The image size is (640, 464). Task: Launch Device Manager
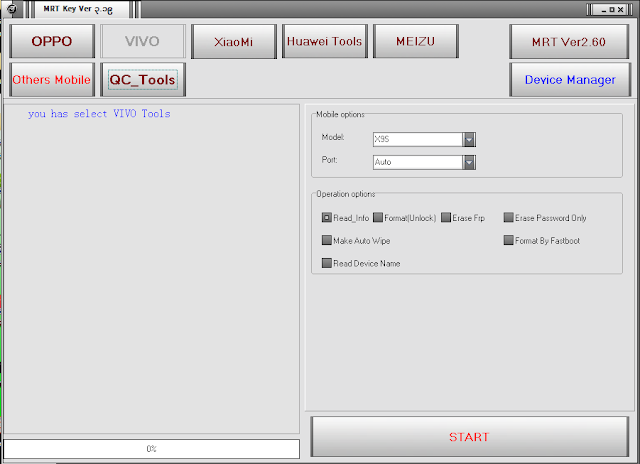[x=570, y=80]
